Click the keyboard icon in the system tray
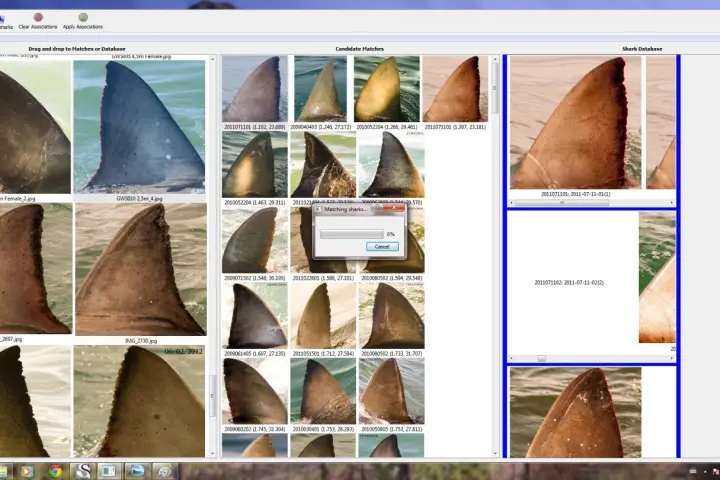The height and width of the screenshot is (480, 720). click(x=693, y=471)
